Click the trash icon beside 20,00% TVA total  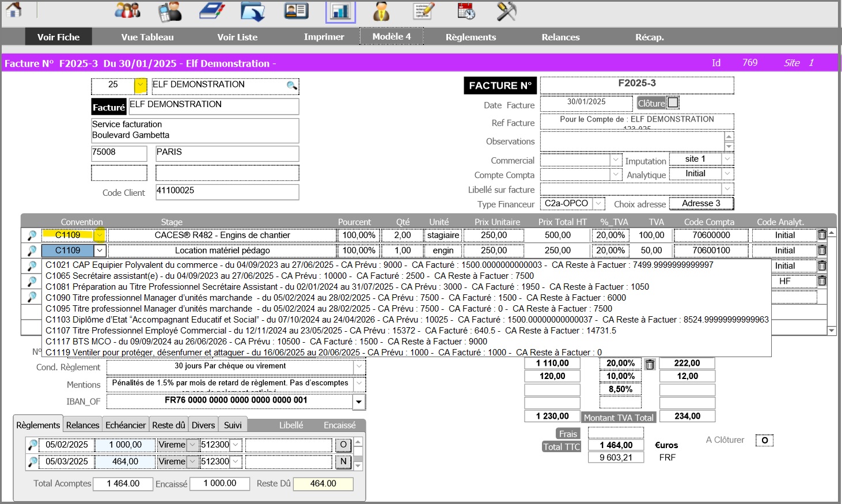click(650, 364)
